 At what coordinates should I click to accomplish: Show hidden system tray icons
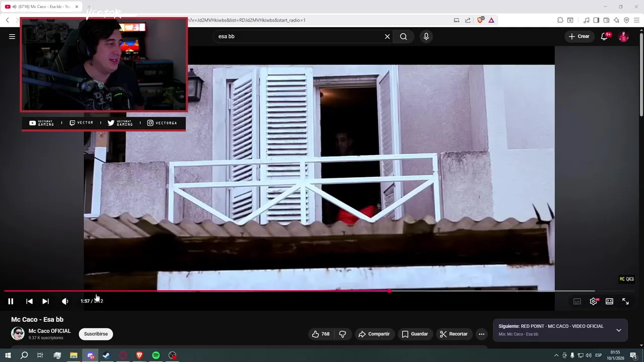pyautogui.click(x=556, y=355)
